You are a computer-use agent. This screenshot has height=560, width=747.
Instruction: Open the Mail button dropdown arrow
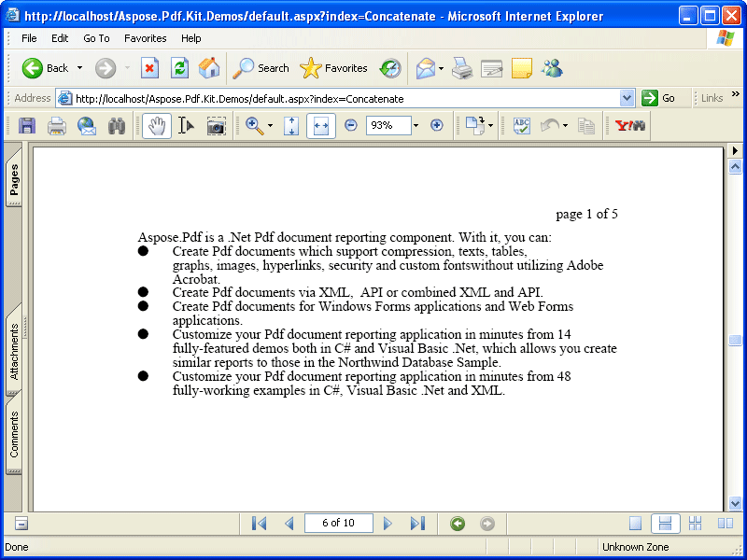(441, 68)
